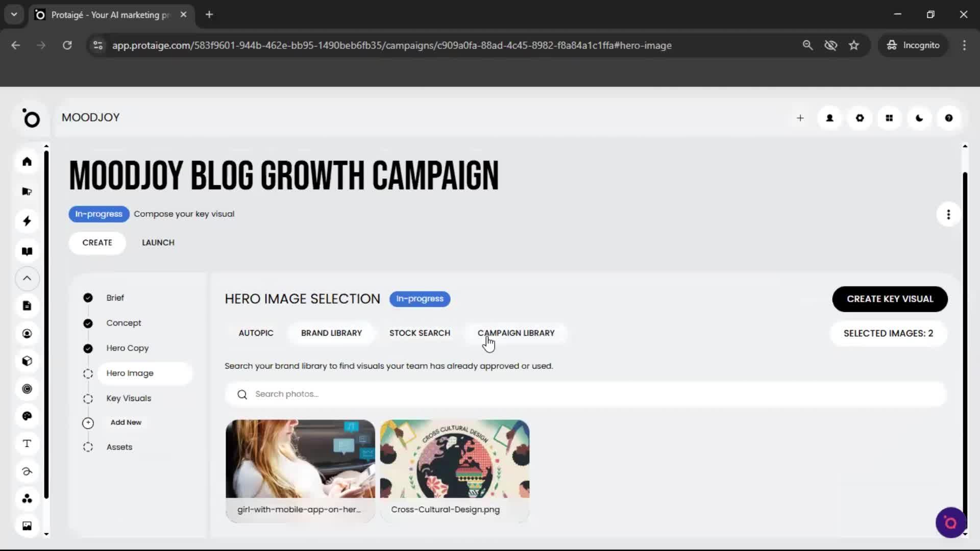This screenshot has height=551, width=980.
Task: Toggle dark mode with the moon icon
Action: pyautogui.click(x=919, y=118)
